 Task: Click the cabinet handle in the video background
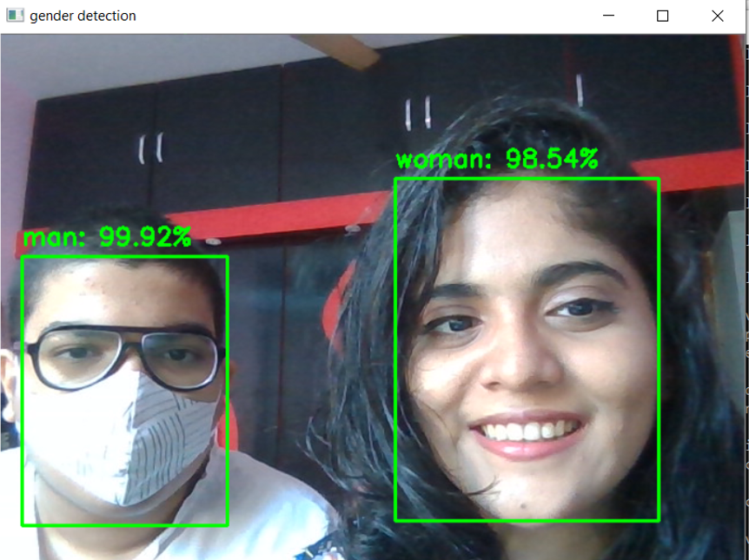point(152,146)
